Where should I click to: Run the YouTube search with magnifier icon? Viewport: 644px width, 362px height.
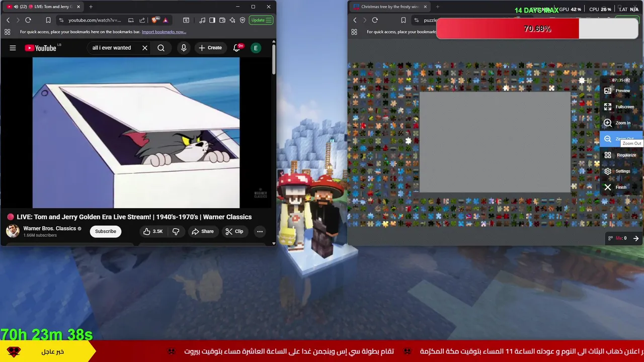tap(161, 48)
